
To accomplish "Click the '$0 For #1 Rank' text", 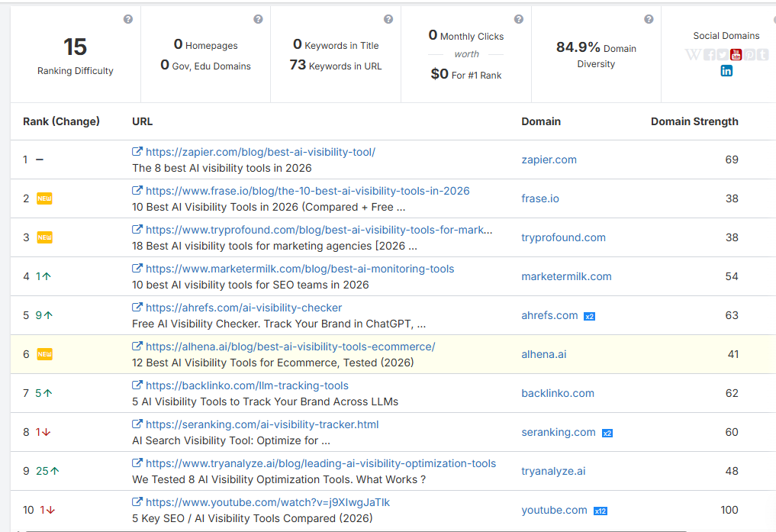I will pyautogui.click(x=466, y=75).
